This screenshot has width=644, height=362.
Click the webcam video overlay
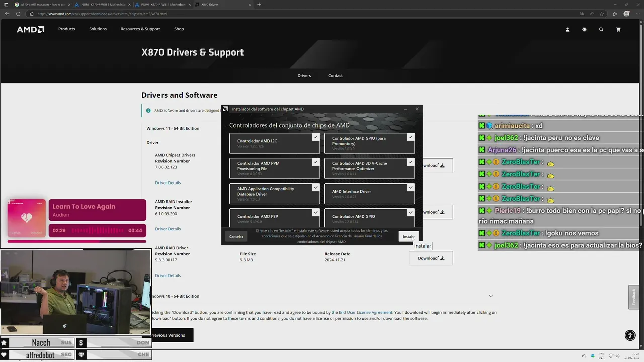pos(75,292)
